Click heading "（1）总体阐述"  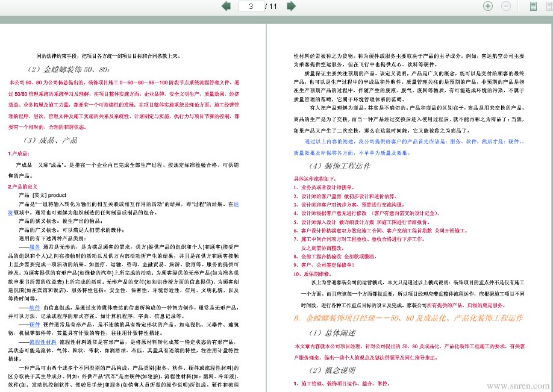[x=332, y=333]
